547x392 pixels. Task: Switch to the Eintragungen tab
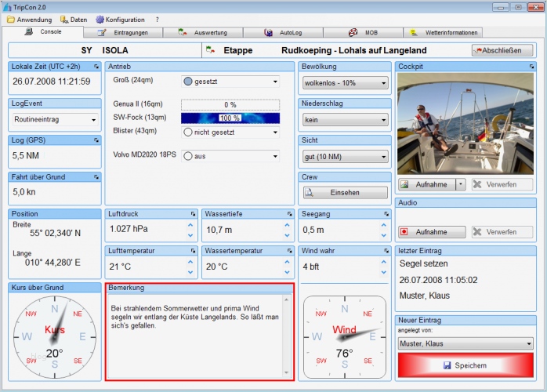(x=123, y=32)
